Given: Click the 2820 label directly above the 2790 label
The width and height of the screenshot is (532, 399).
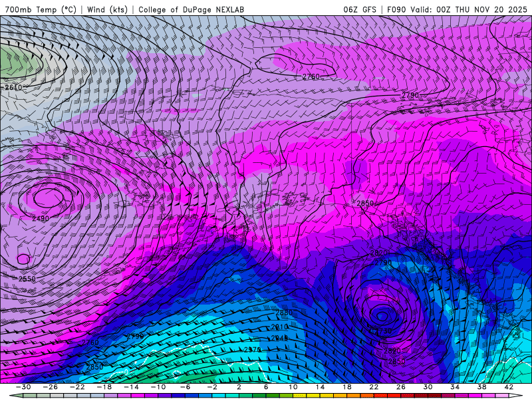Looking at the screenshot, I should pos(378,253).
